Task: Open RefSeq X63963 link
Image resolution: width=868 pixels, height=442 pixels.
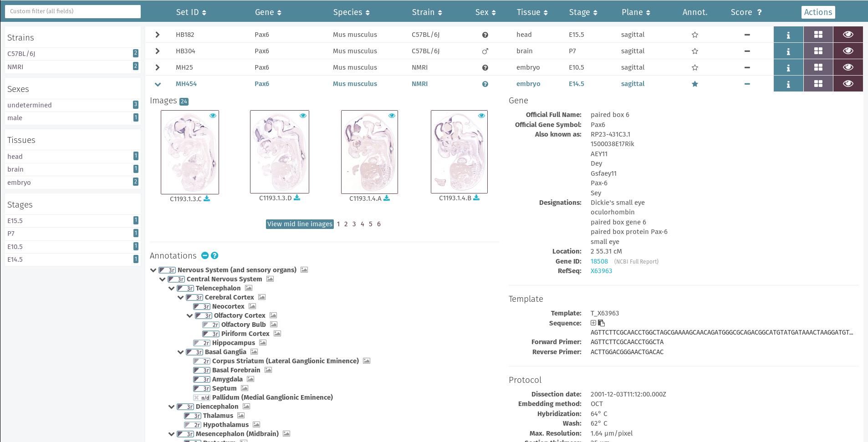Action: coord(601,271)
